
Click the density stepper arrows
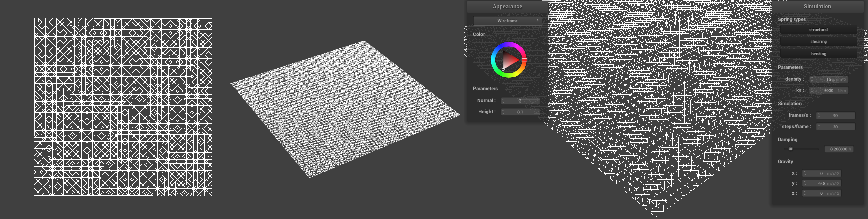pos(812,79)
